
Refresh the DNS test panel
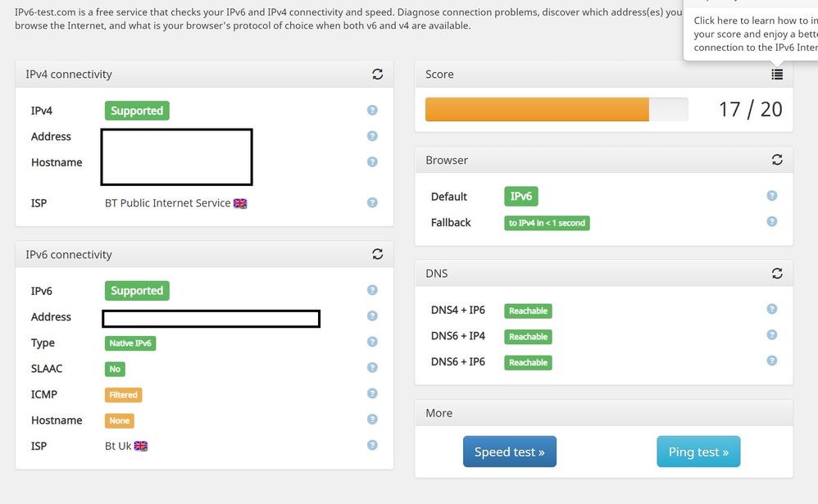pos(777,273)
